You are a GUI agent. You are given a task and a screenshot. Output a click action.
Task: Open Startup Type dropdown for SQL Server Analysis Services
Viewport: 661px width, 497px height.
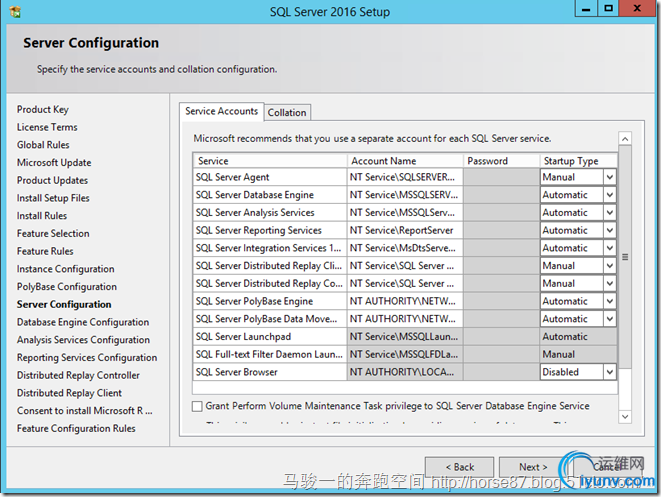(610, 212)
